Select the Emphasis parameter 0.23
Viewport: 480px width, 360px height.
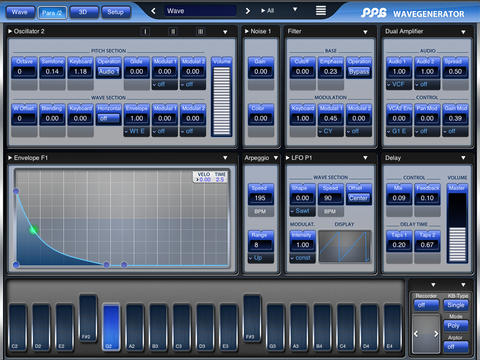pyautogui.click(x=330, y=71)
